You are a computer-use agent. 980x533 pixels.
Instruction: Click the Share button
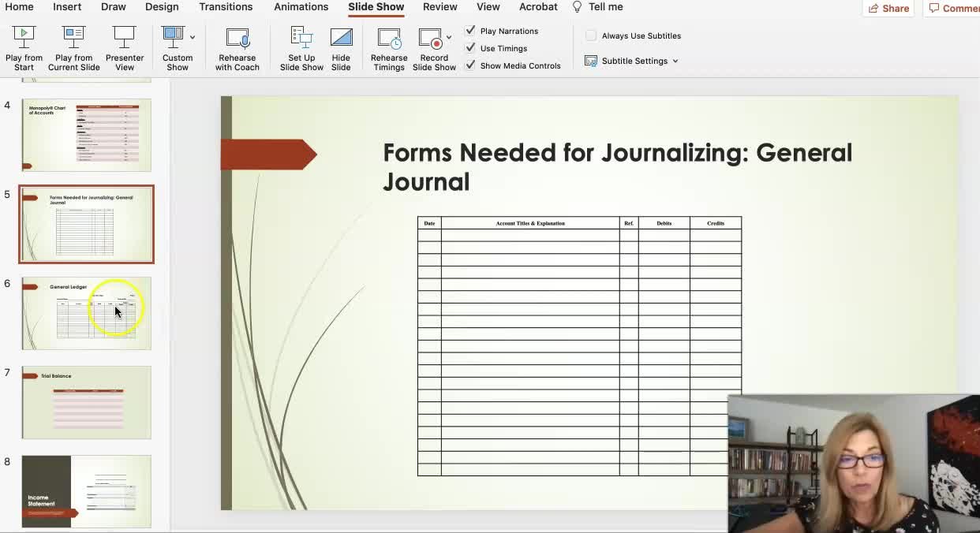pyautogui.click(x=888, y=8)
